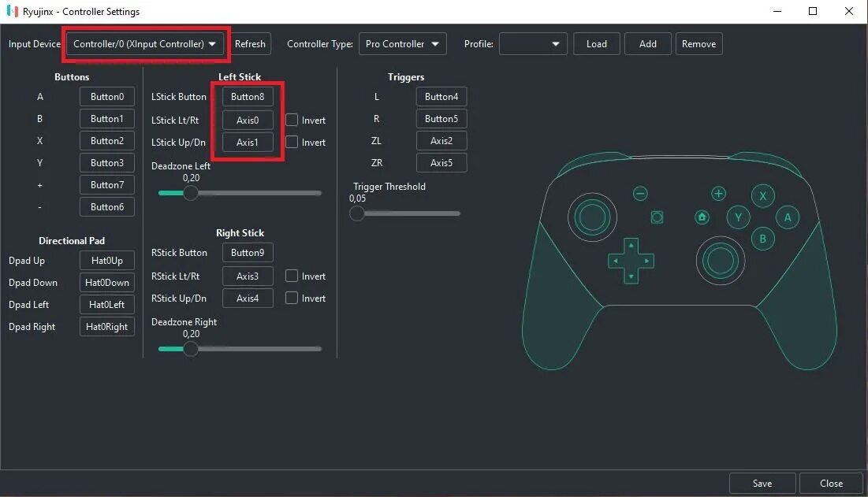The height and width of the screenshot is (497, 868).
Task: Click the Refresh button
Action: (x=250, y=43)
